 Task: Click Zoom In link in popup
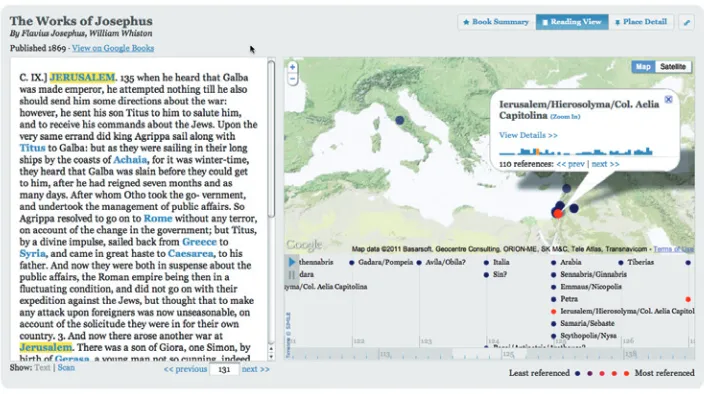tap(565, 117)
